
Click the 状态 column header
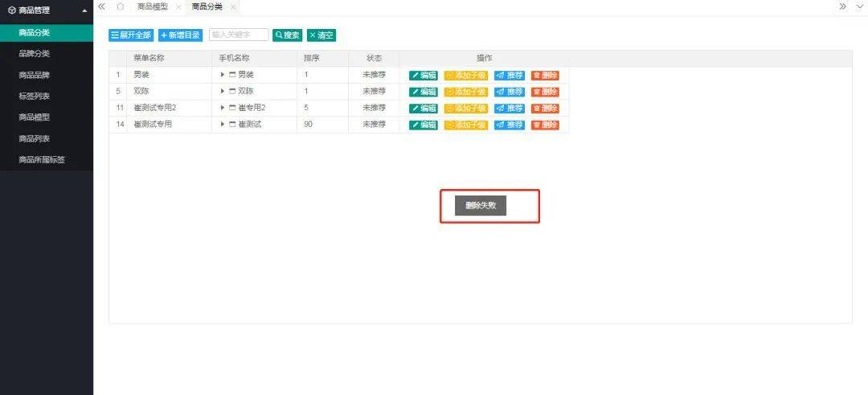tap(375, 58)
